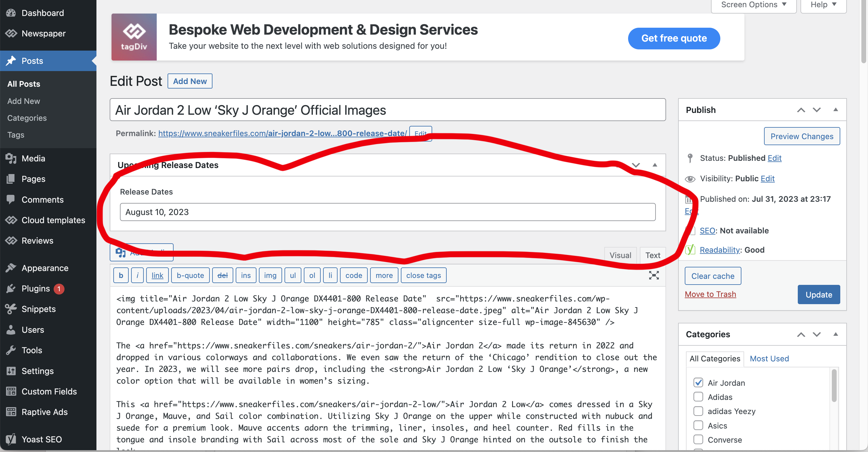Switch to the Text editor tab
This screenshot has height=452, width=868.
pyautogui.click(x=653, y=255)
